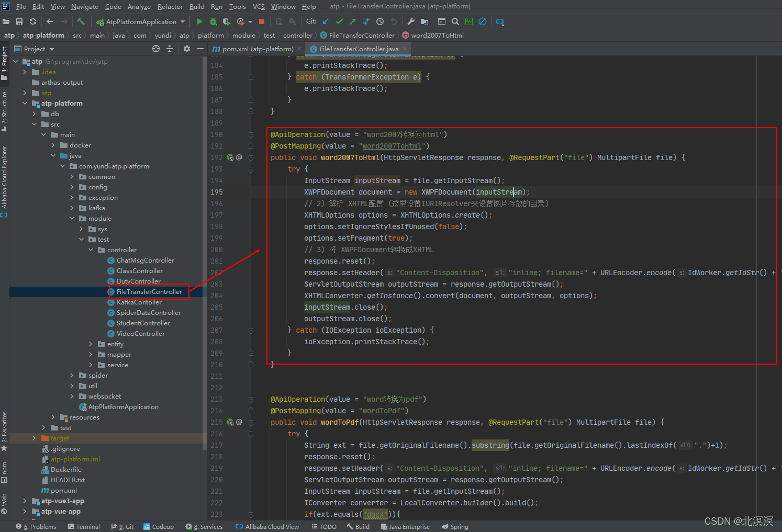Viewport: 782px width, 532px height.
Task: Click gutter run icon at line 192
Action: click(x=230, y=157)
